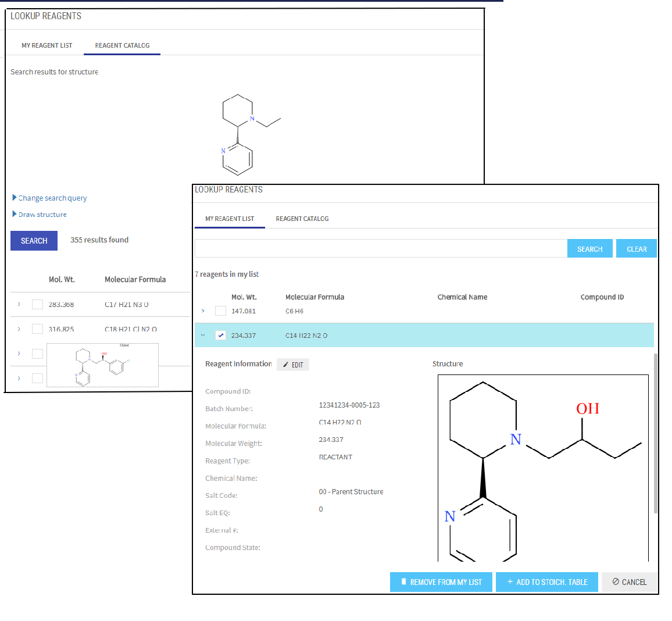The width and height of the screenshot is (672, 621).
Task: Check the box for the 316.825 result
Action: pos(37,329)
